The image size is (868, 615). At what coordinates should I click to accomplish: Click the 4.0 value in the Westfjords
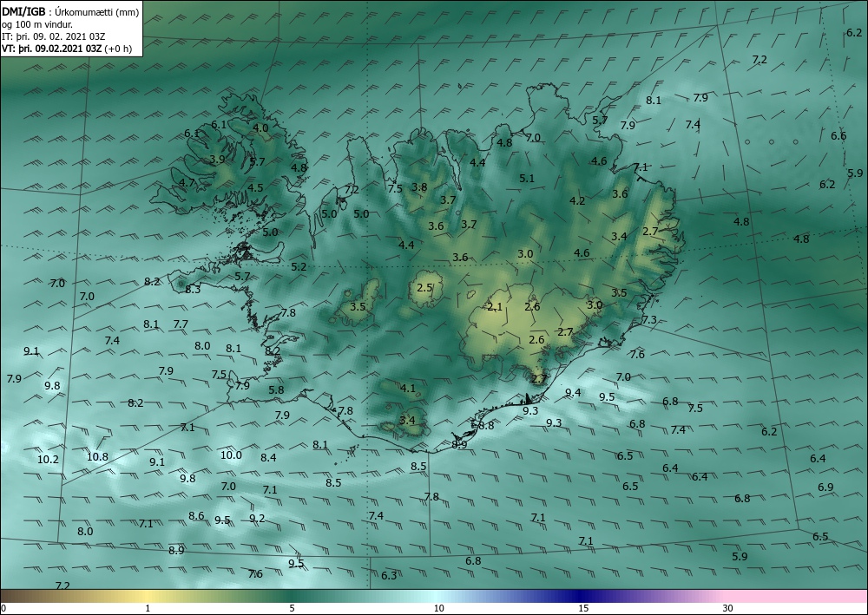[x=260, y=128]
